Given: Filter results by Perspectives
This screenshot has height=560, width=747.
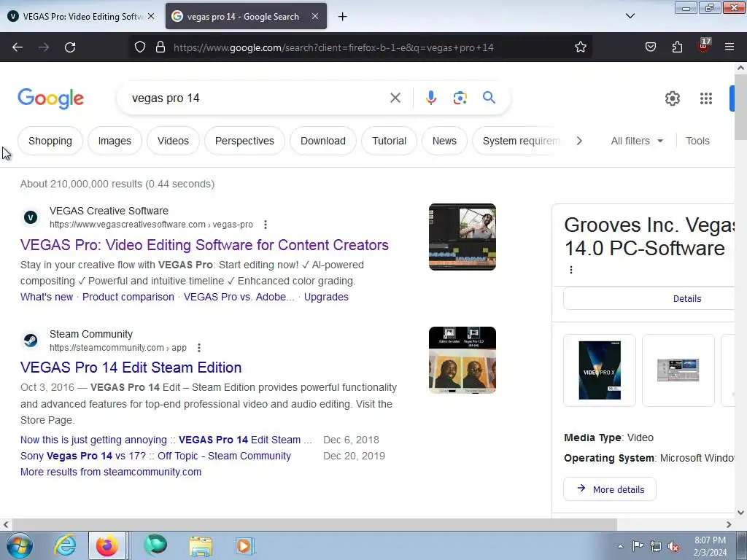Looking at the screenshot, I should 244,141.
